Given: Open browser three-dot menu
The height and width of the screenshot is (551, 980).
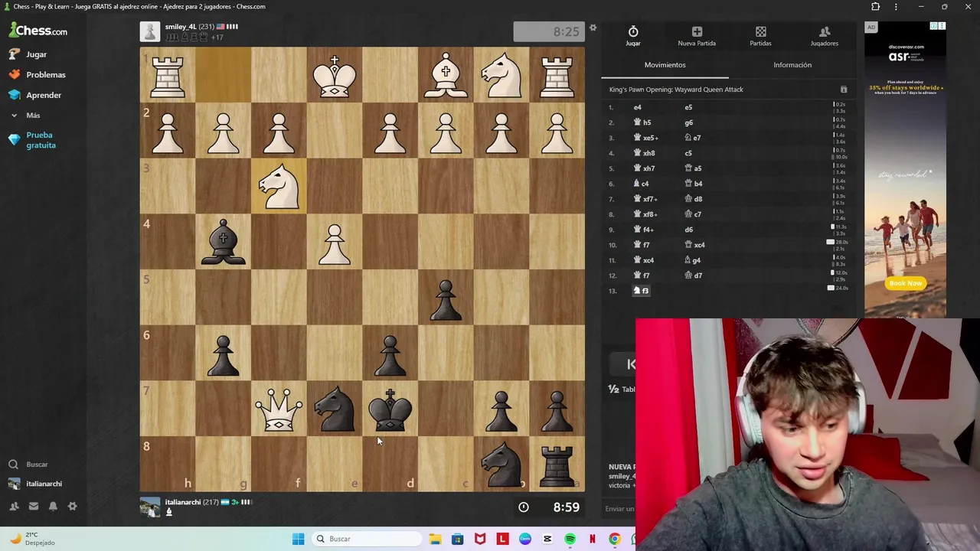Looking at the screenshot, I should click(896, 7).
